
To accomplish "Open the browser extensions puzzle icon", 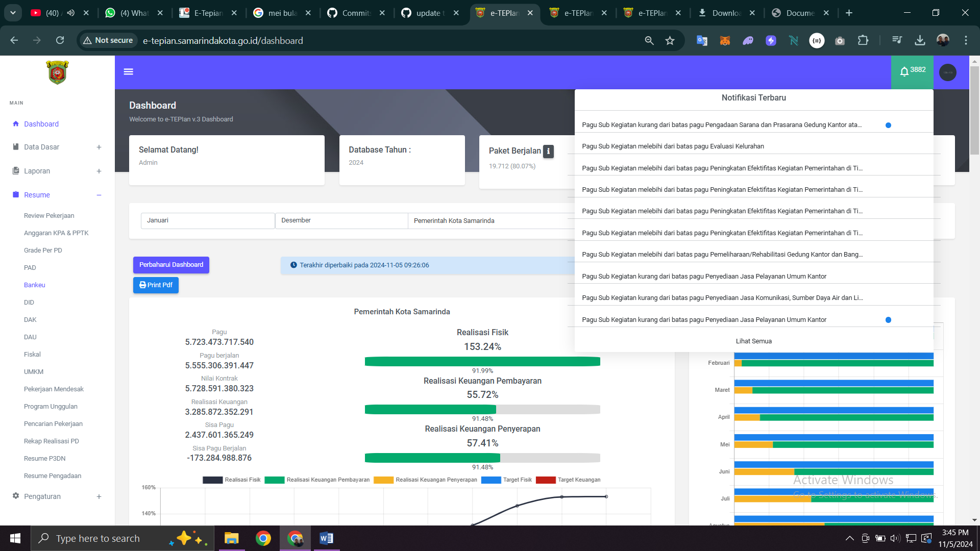I will point(863,40).
